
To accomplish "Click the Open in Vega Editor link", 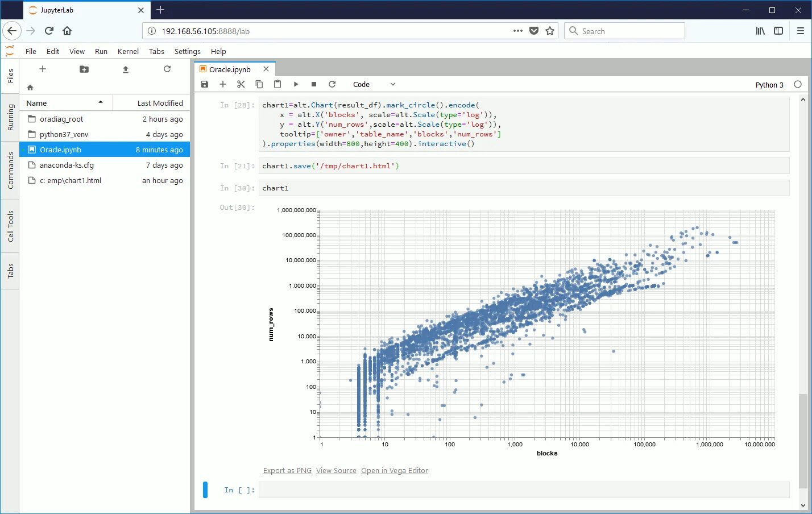I will coord(395,470).
